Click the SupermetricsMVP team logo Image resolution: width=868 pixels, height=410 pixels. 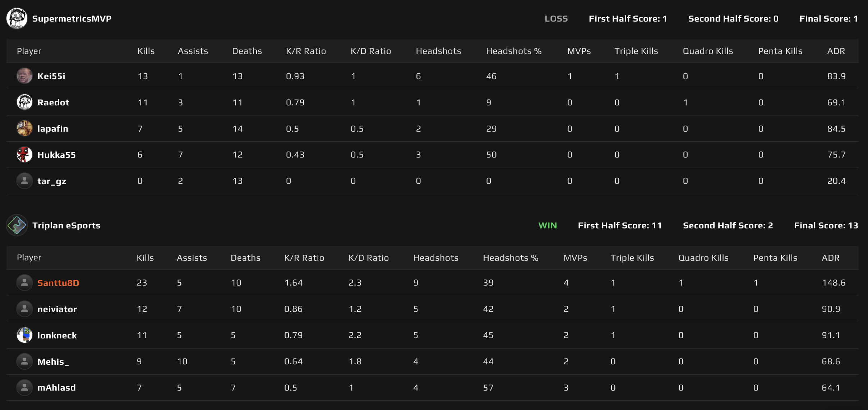[x=17, y=18]
